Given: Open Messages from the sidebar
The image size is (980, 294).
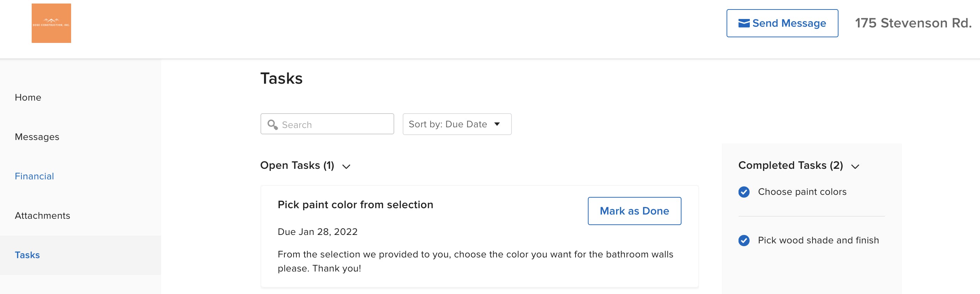Looking at the screenshot, I should [37, 137].
